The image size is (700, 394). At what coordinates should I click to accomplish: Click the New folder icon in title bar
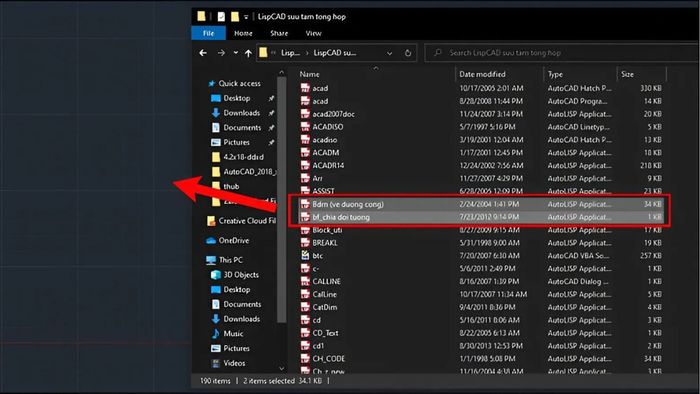(235, 17)
